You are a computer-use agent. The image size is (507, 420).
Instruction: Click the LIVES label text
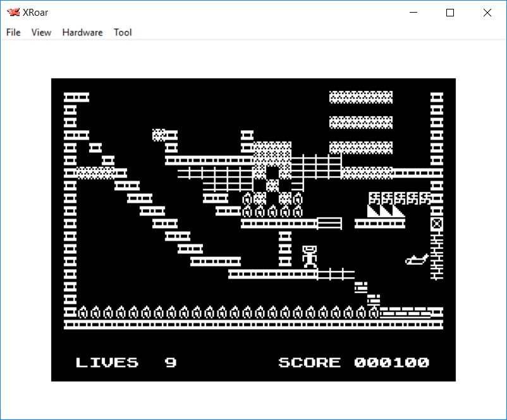pyautogui.click(x=107, y=363)
